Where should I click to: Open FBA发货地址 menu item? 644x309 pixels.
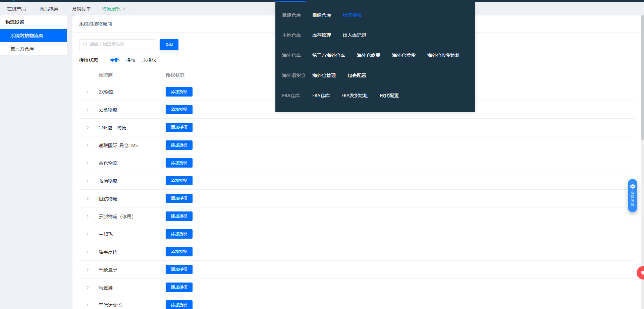355,96
